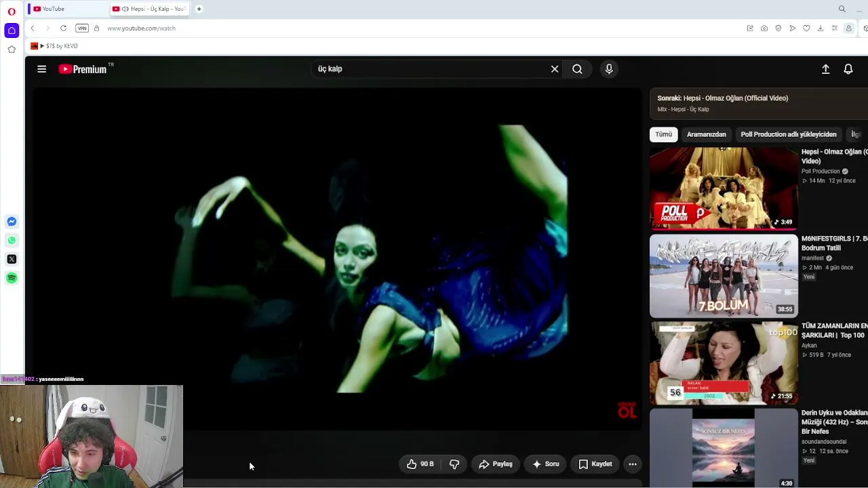Open the 'soundandsoundai' channel name
868x488 pixels.
(x=824, y=442)
